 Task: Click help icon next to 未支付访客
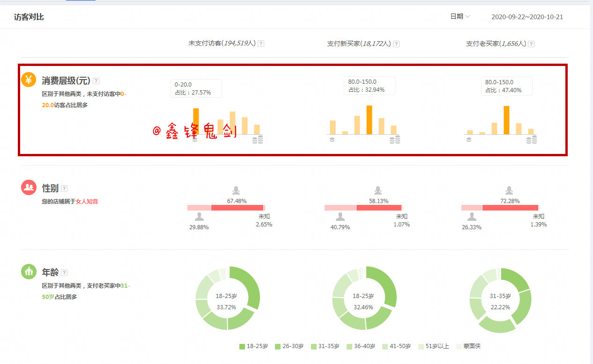(261, 44)
